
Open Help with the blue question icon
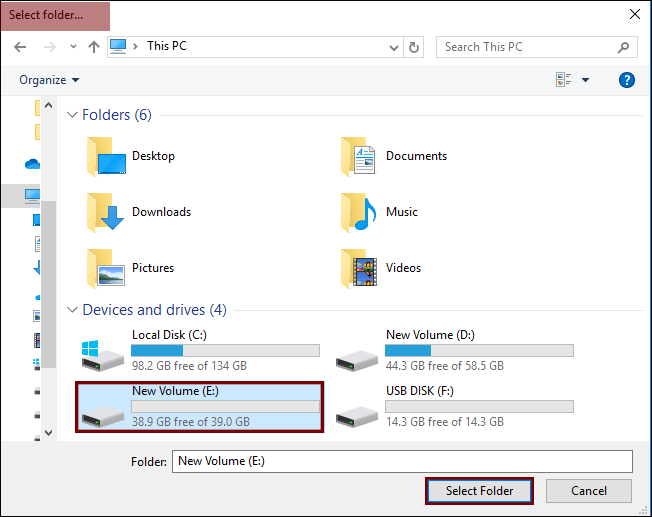click(x=627, y=80)
